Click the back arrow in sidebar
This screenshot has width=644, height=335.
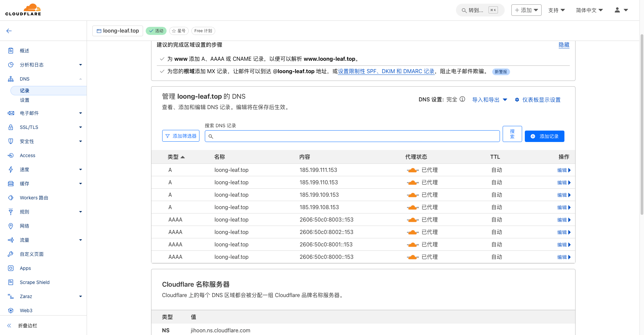(9, 31)
